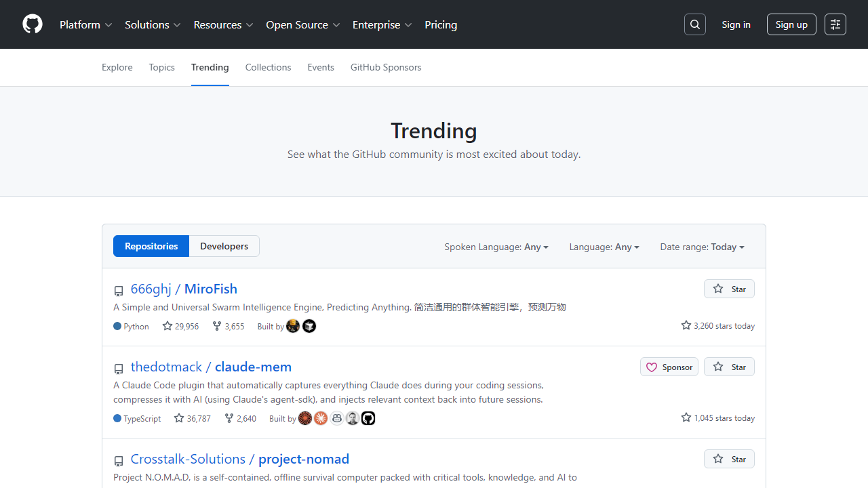Click star count icon for MiroFish
Image resolution: width=868 pixels, height=488 pixels.
point(167,326)
